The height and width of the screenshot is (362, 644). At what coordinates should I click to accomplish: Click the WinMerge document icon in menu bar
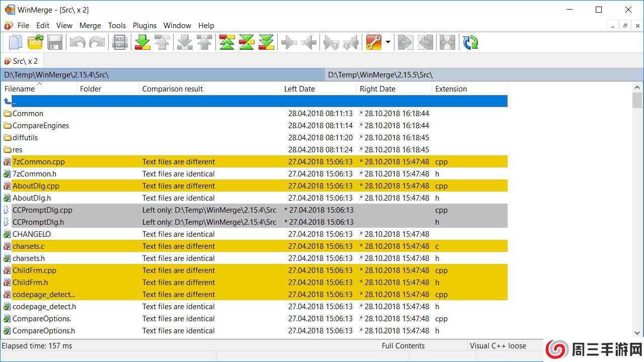click(8, 25)
